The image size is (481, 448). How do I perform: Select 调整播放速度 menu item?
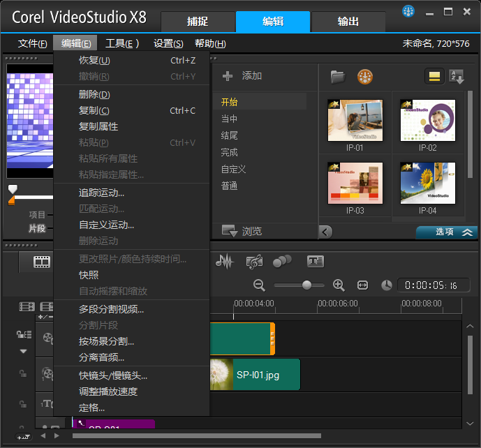click(x=132, y=391)
